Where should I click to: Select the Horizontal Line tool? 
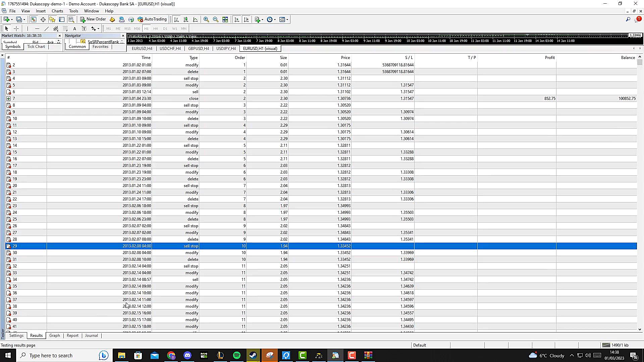[37, 28]
